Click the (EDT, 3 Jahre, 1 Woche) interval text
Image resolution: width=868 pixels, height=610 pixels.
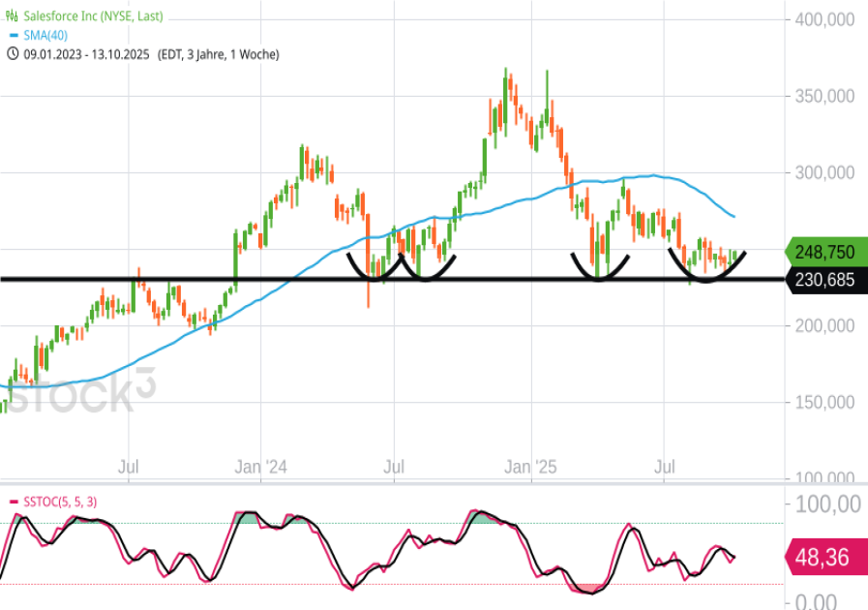[x=218, y=54]
